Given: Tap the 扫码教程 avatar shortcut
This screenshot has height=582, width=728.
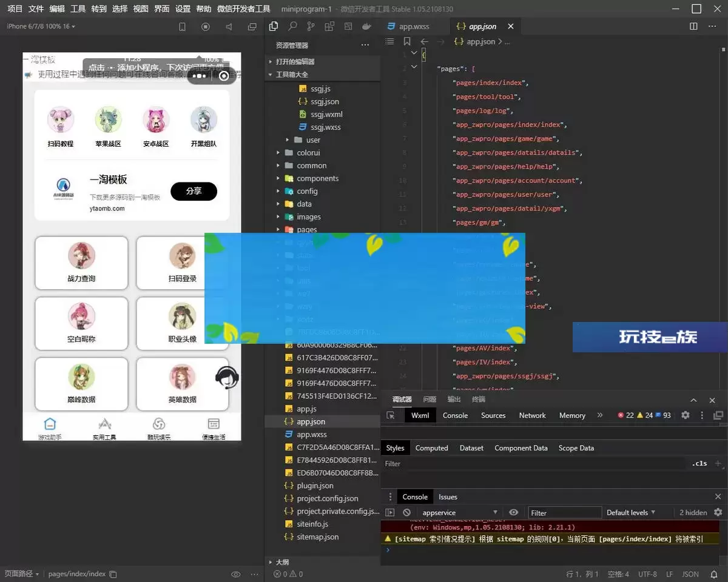Looking at the screenshot, I should (60, 127).
